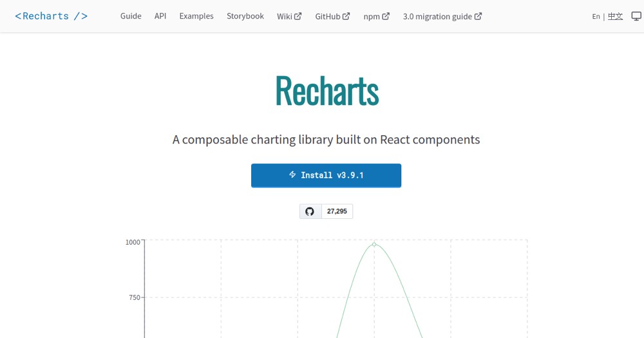644x338 pixels.
Task: Open the Wiki external link
Action: (x=289, y=17)
